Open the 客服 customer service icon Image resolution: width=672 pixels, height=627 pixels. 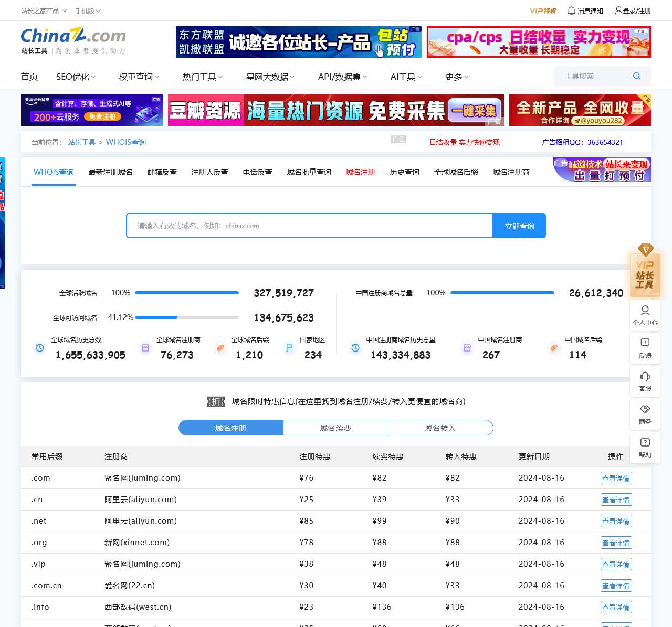645,381
